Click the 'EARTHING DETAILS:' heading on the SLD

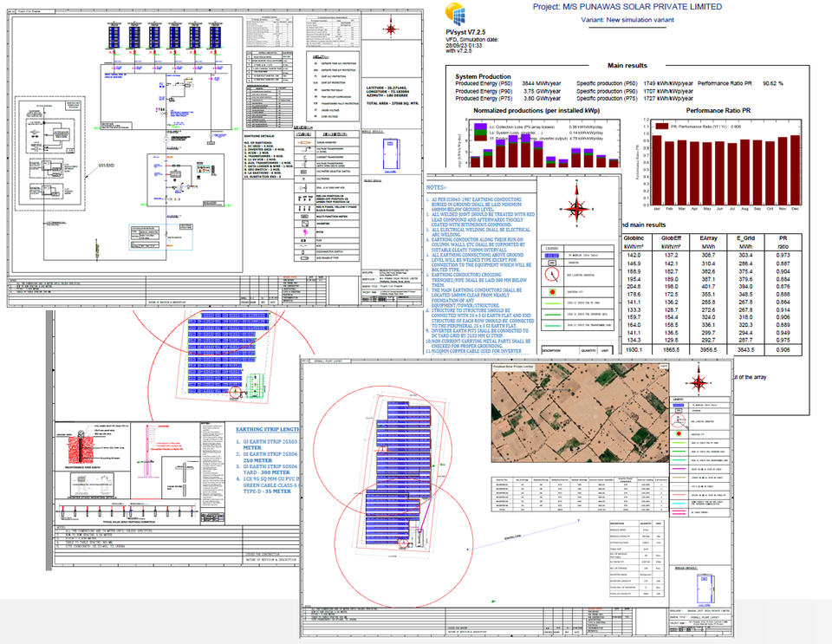pos(259,136)
